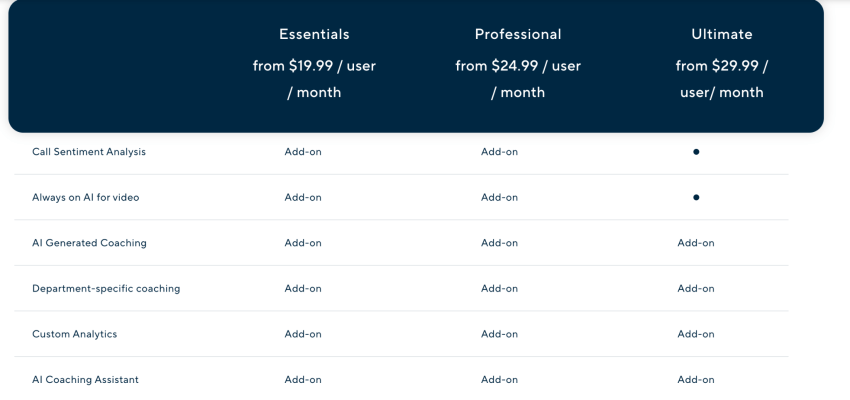Click Ultimate Add-on for AI Generated Coaching
Screen dimensions: 850x400
coord(696,243)
